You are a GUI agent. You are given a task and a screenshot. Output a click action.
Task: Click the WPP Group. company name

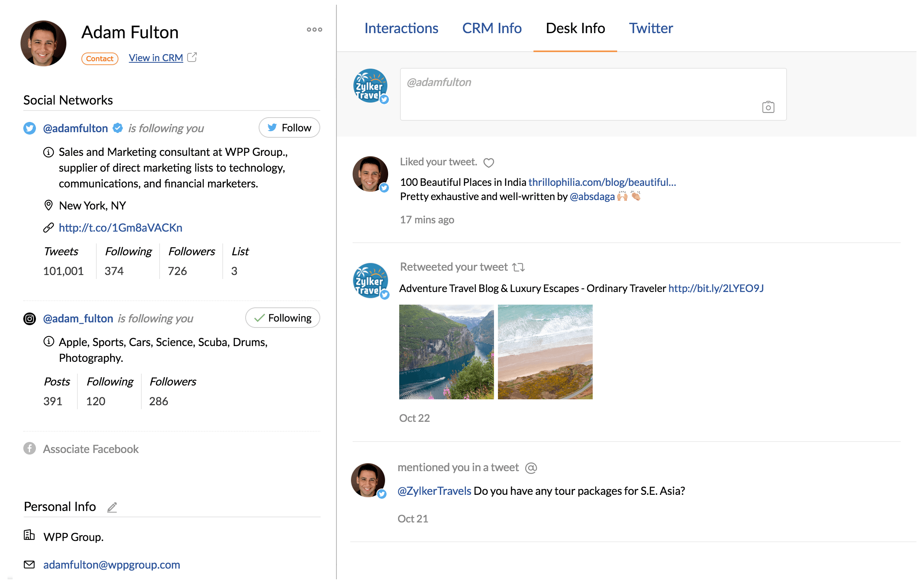tap(73, 537)
